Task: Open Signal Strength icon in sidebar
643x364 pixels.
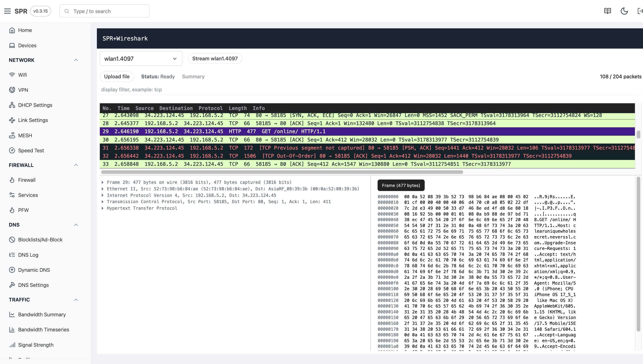Action: (x=12, y=345)
